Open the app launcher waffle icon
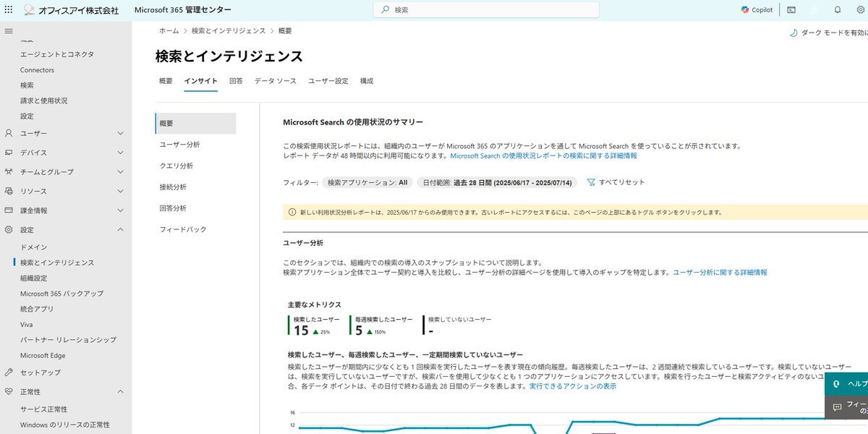 pyautogui.click(x=9, y=10)
